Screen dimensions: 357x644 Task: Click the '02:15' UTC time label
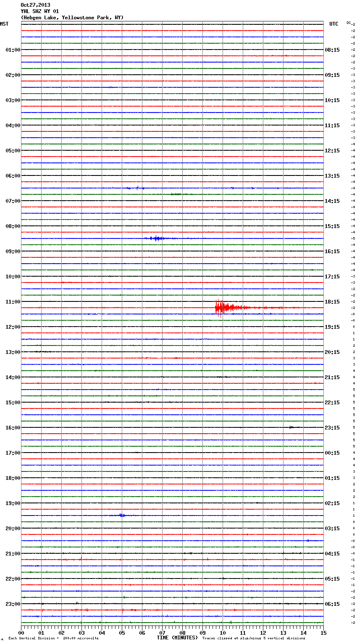click(x=332, y=503)
